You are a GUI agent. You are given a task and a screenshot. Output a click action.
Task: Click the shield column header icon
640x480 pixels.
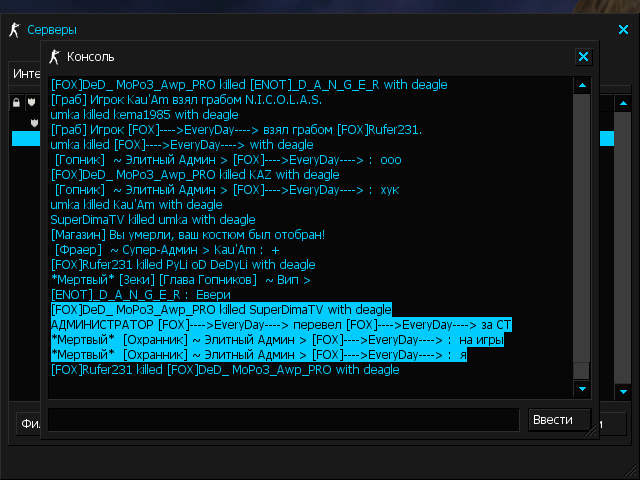[x=31, y=102]
